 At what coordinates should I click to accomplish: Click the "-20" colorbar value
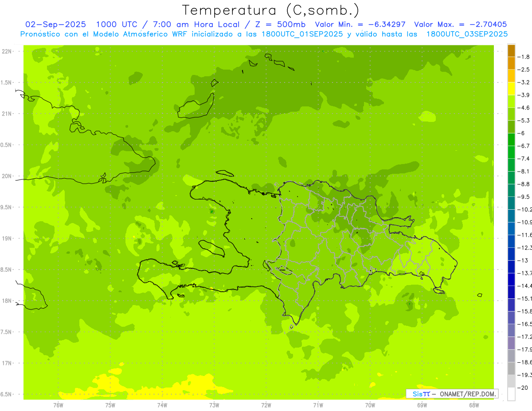point(523,388)
